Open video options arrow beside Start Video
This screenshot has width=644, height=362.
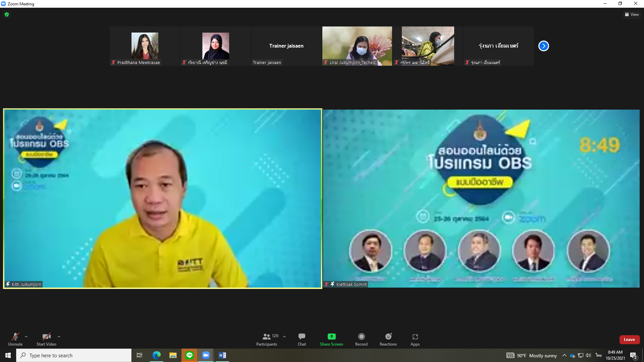coord(59,337)
